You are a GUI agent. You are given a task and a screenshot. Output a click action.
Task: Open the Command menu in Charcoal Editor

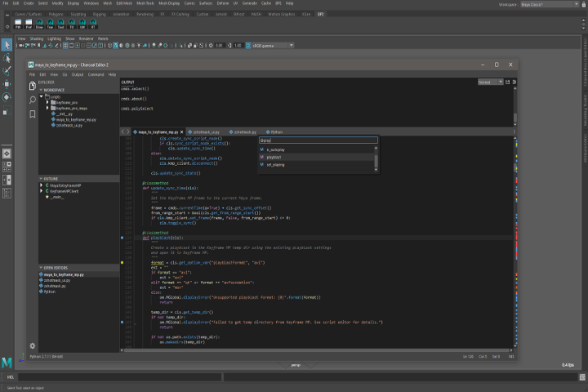point(96,74)
